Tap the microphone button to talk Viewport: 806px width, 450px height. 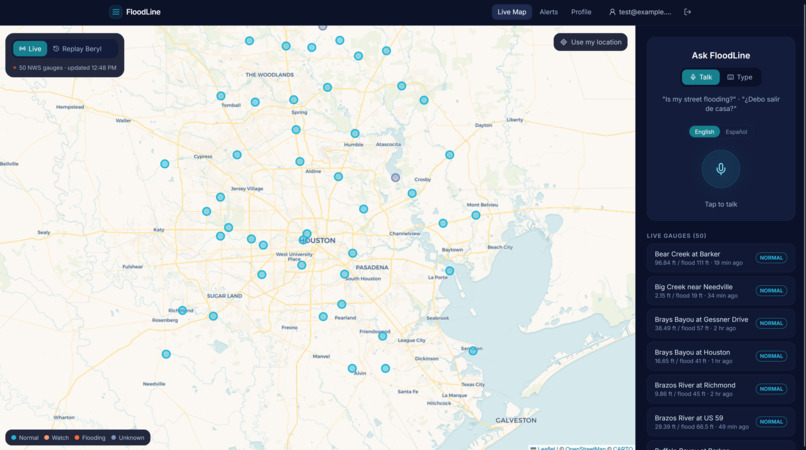[x=721, y=169]
